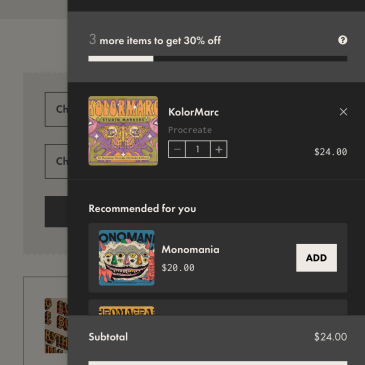Open the discount help question mark icon
The width and height of the screenshot is (365, 365).
(x=342, y=40)
